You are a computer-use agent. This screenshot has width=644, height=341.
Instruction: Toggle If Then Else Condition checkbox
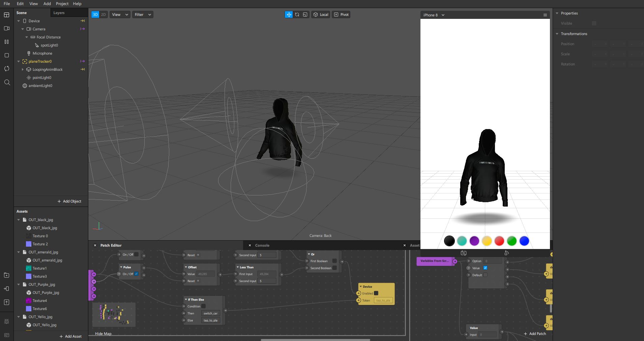(203, 306)
